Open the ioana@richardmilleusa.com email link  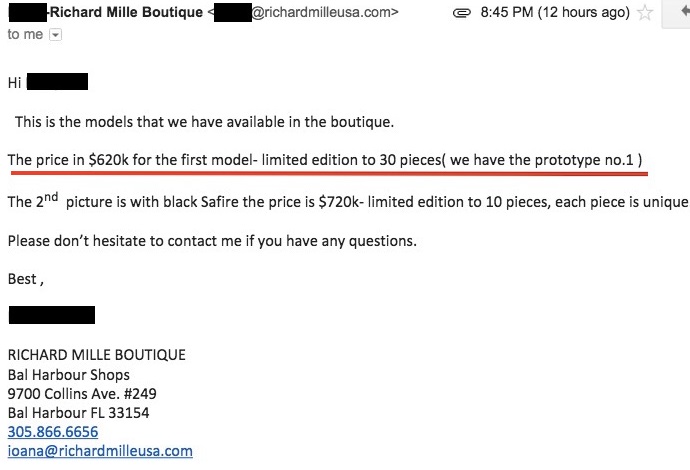[x=100, y=451]
